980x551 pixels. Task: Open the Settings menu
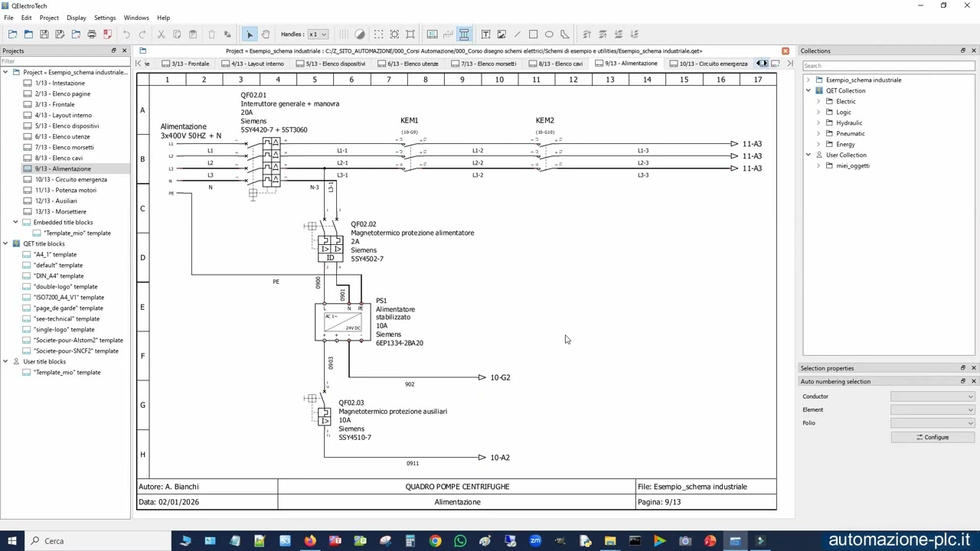click(x=105, y=18)
